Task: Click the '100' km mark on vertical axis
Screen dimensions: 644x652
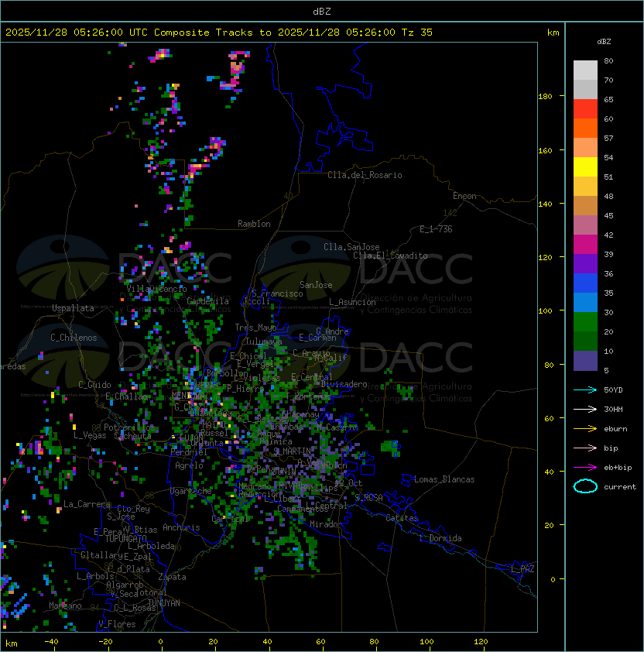Action: click(545, 311)
